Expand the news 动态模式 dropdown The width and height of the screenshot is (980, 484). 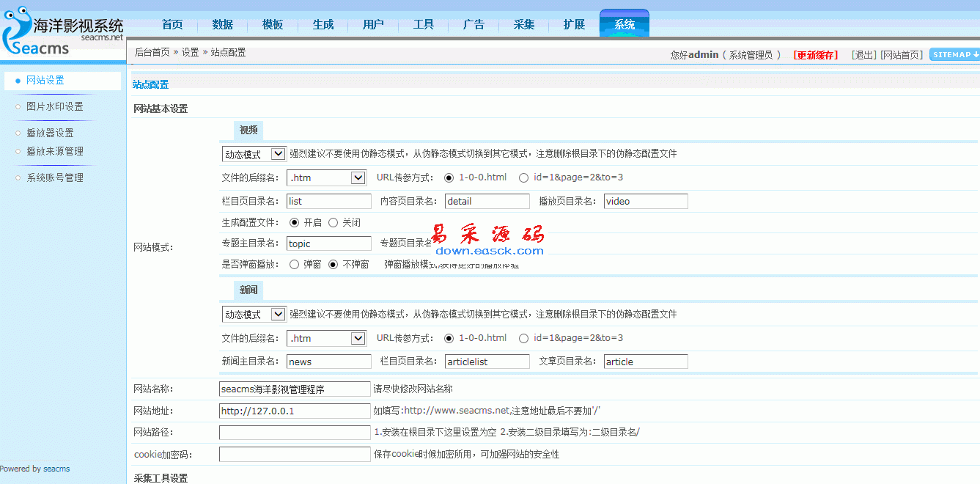(x=254, y=314)
